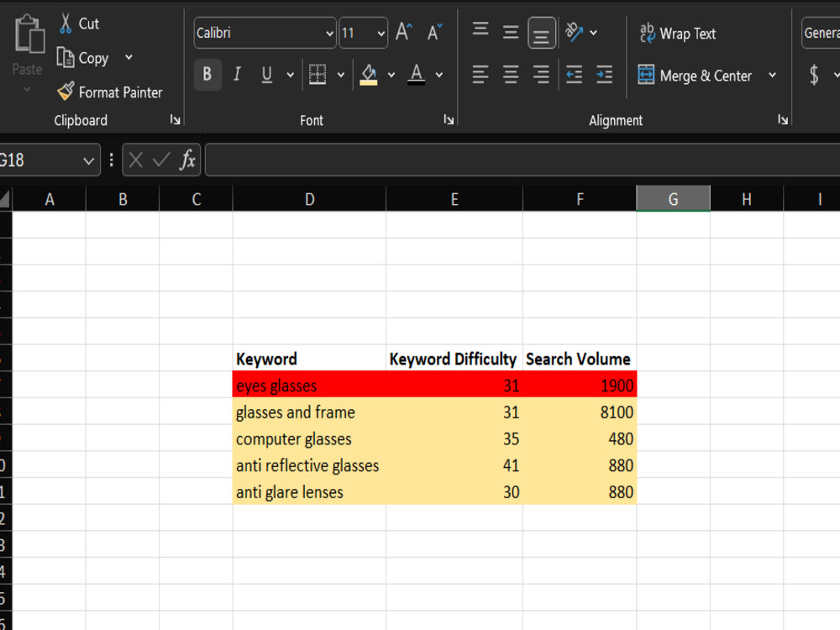The width and height of the screenshot is (840, 630).
Task: Toggle Bold formatting
Action: (207, 74)
